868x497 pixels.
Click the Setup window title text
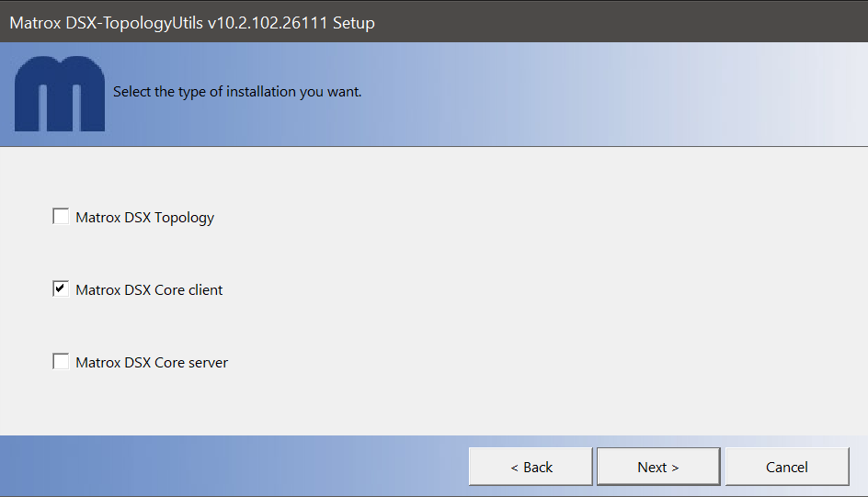point(191,22)
